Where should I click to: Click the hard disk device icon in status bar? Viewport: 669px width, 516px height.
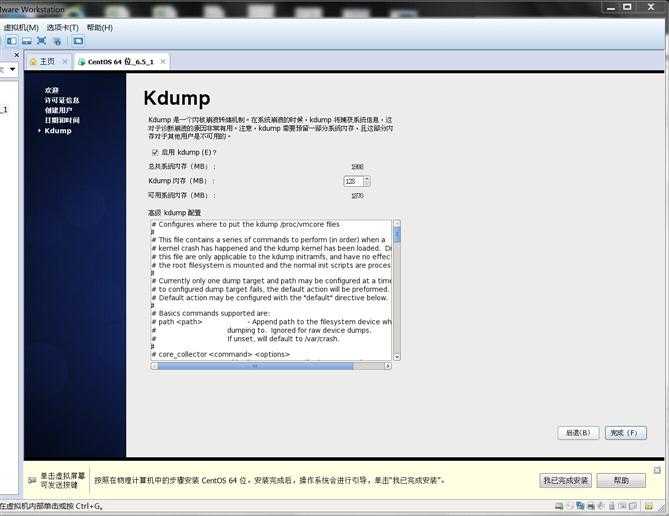[559, 506]
